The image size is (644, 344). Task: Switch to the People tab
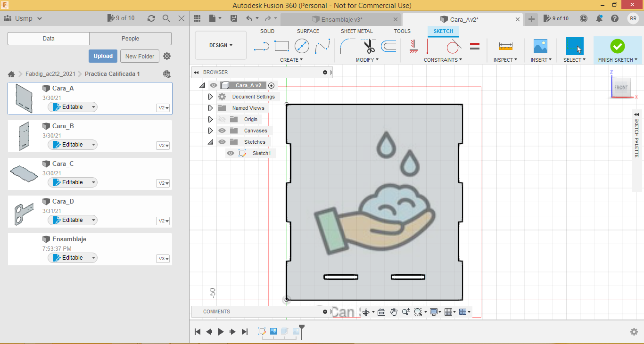click(130, 39)
